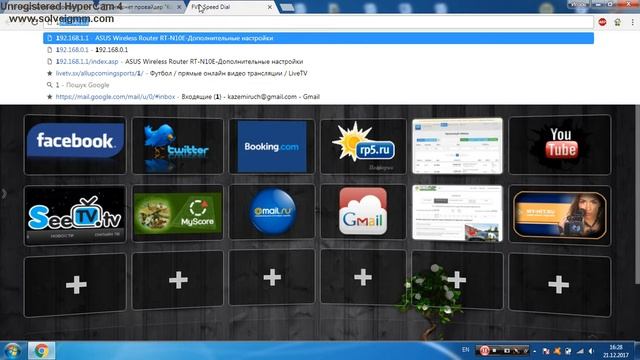This screenshot has height=360, width=640.
Task: Click the highlighted address bar text
Action: point(73,22)
